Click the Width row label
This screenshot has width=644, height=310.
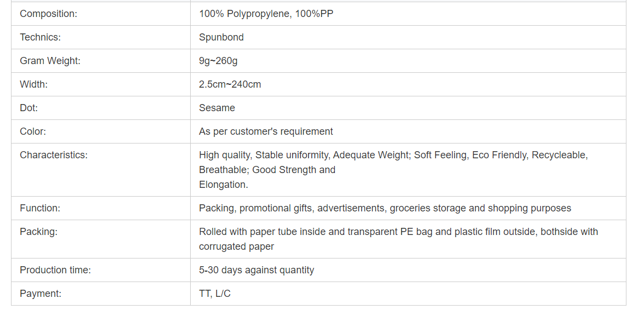(x=33, y=84)
